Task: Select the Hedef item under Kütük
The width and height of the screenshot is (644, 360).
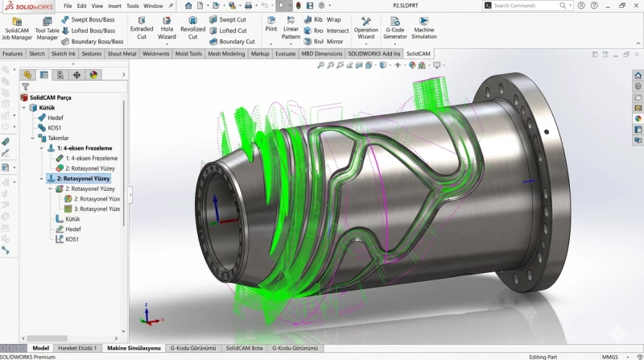Action: click(x=51, y=118)
